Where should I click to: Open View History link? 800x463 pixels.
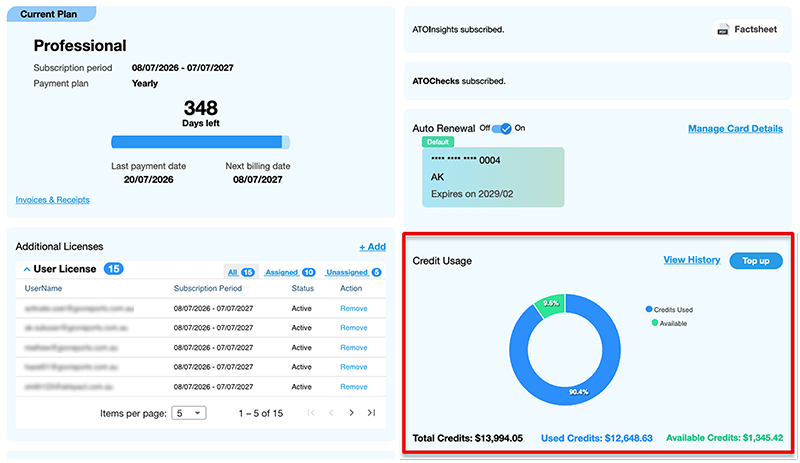pos(692,260)
